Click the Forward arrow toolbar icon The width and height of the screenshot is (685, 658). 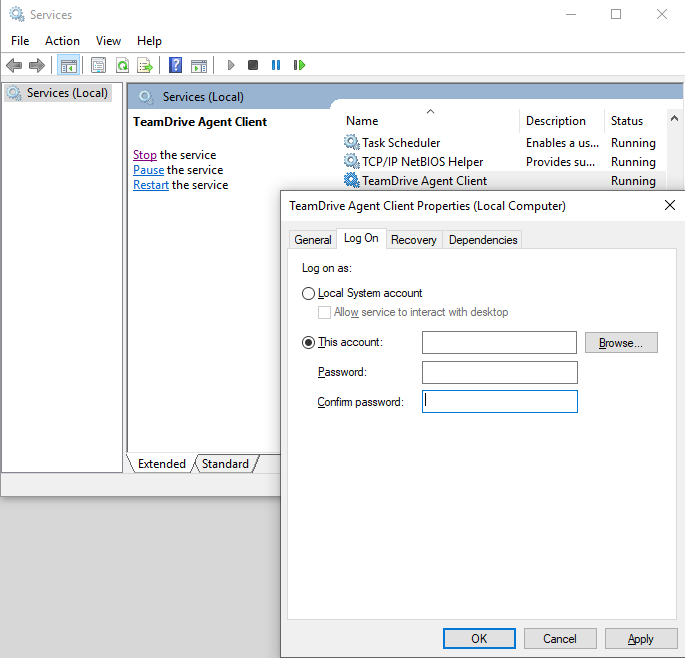point(37,66)
